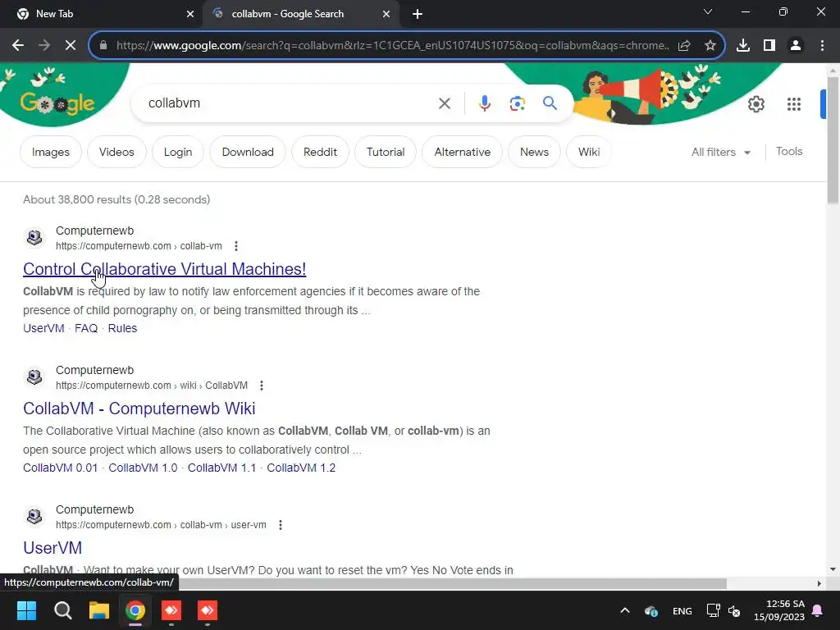Open the Windows Start menu
Screen dimensions: 840x630
click(x=26, y=610)
